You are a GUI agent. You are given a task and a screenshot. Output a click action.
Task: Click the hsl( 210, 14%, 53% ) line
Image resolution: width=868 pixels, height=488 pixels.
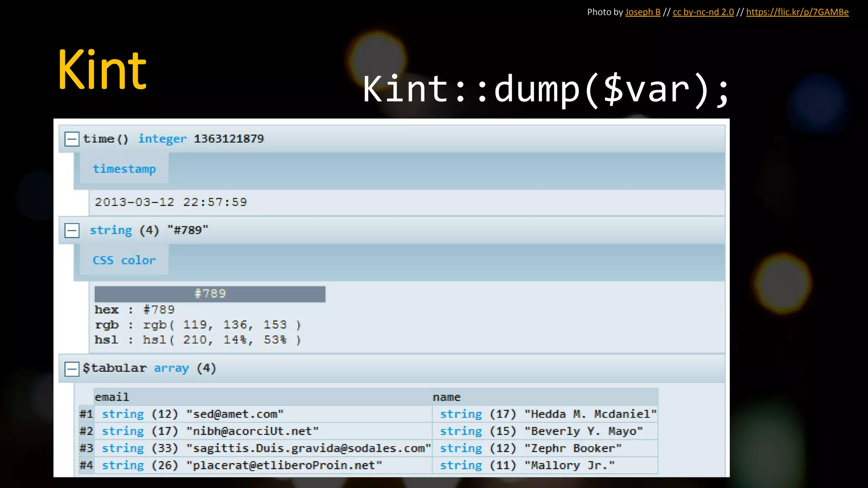point(198,340)
